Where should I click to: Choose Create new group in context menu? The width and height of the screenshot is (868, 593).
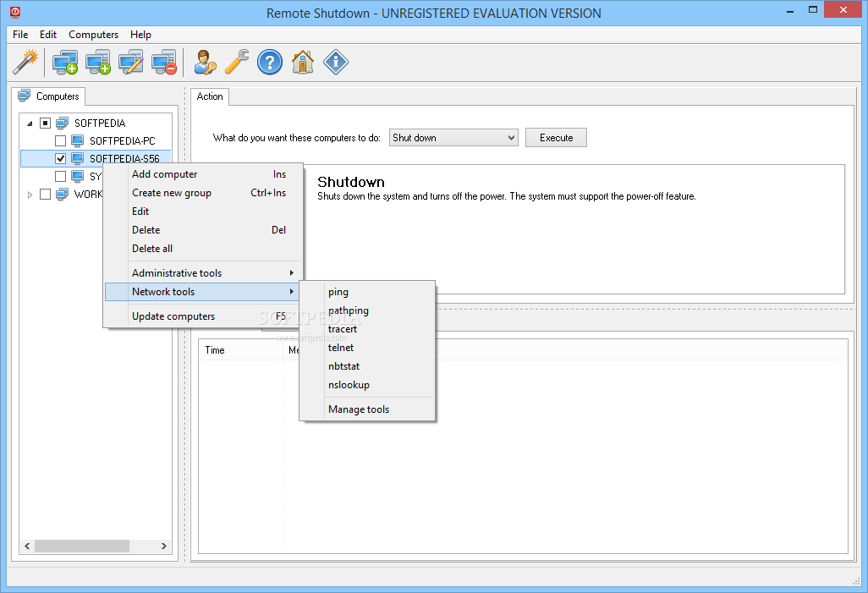203,193
